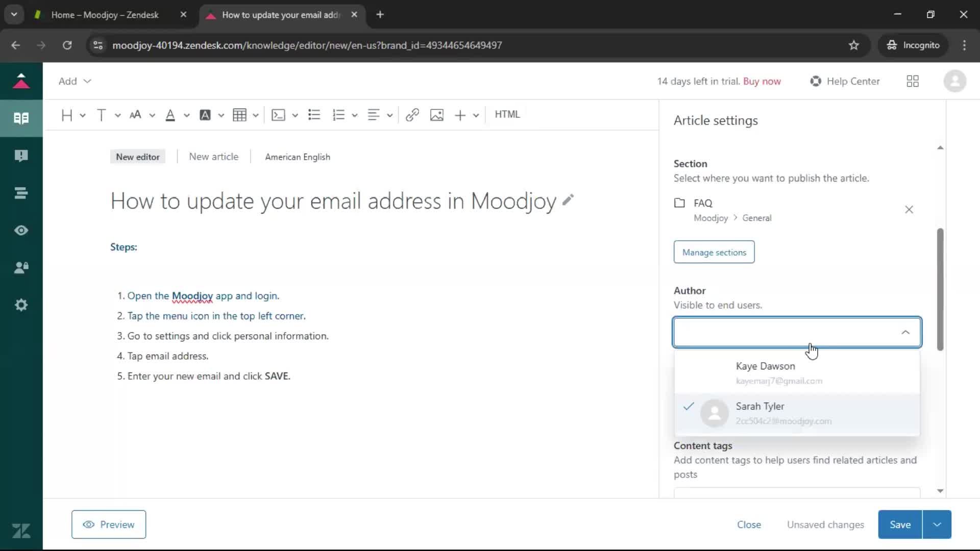
Task: Select the Heading format tool
Action: coord(66,115)
